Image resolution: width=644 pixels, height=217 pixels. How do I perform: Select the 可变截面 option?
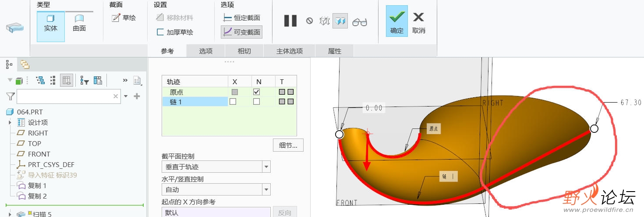pos(241,32)
